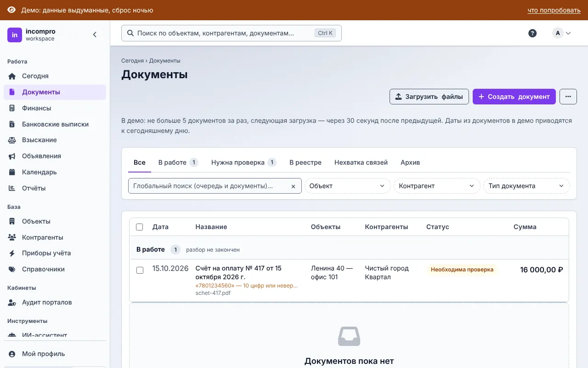588x368 pixels.
Task: Click the tags icon next to Справочники
Action: (12, 269)
